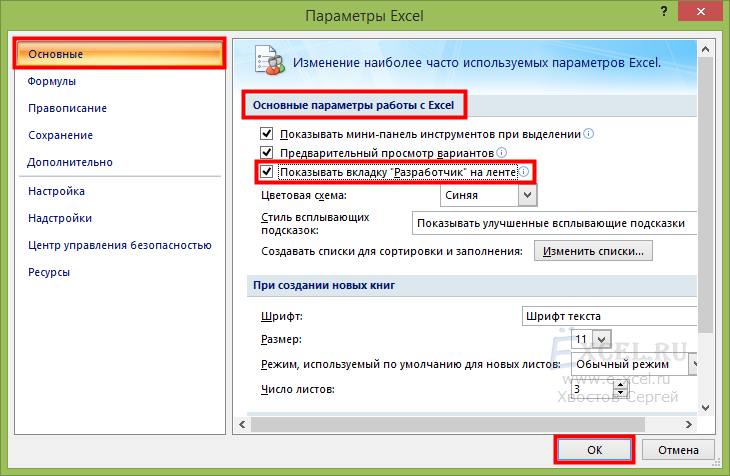Click the vertical scrollbar up arrow

click(x=706, y=49)
